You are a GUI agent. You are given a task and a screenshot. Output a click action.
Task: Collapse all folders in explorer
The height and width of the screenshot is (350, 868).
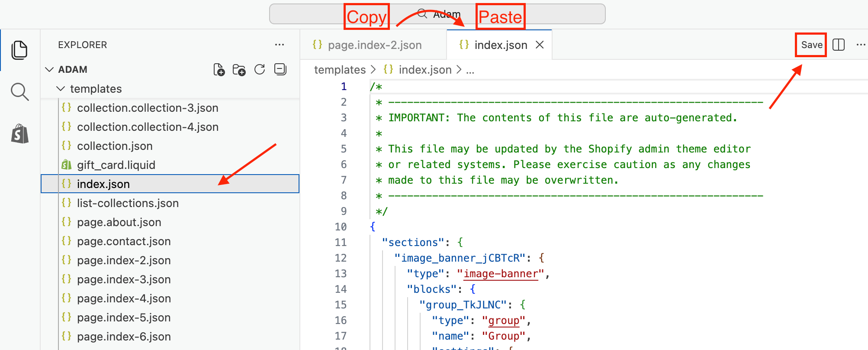(280, 69)
